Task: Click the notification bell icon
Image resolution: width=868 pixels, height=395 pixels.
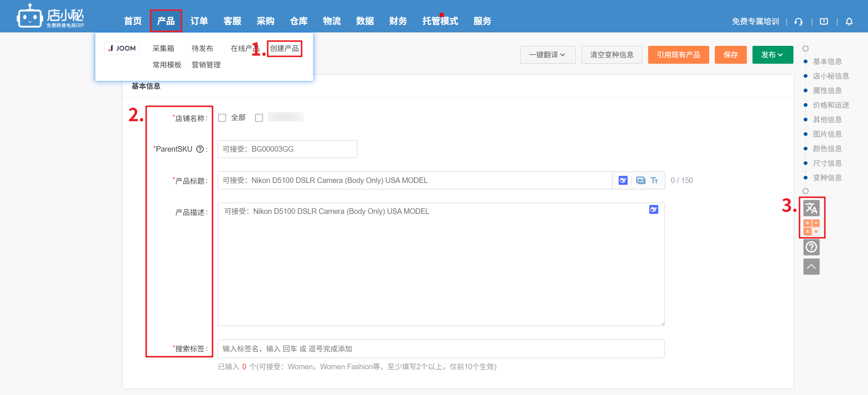Action: pyautogui.click(x=849, y=22)
